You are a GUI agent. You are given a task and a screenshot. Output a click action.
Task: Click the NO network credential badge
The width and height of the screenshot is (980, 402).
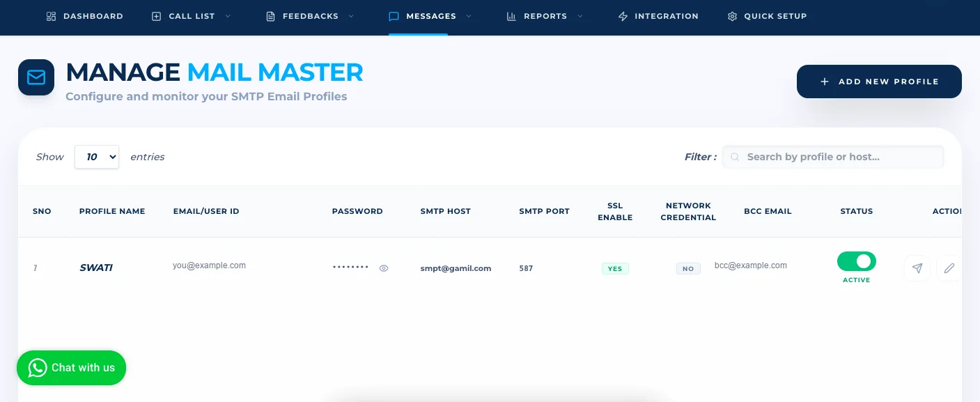click(688, 268)
